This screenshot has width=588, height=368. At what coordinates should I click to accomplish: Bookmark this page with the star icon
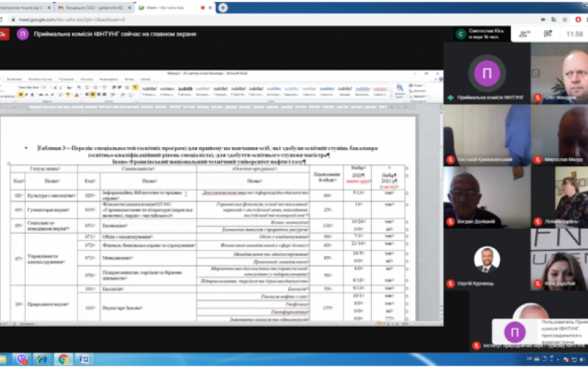pos(564,20)
